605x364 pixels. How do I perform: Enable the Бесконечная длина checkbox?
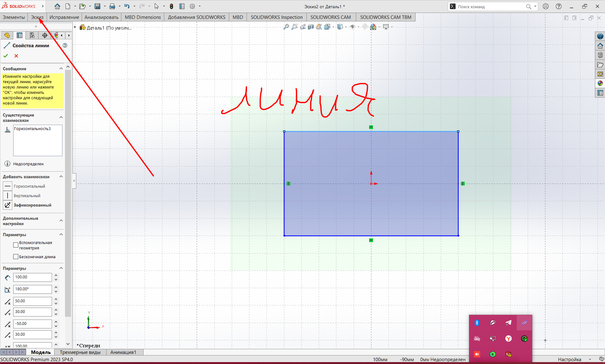pyautogui.click(x=16, y=257)
